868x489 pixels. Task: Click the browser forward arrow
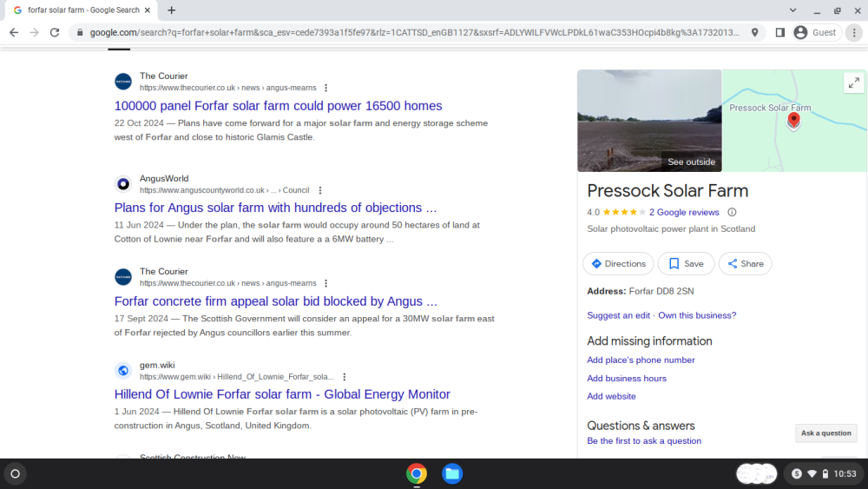pos(35,33)
